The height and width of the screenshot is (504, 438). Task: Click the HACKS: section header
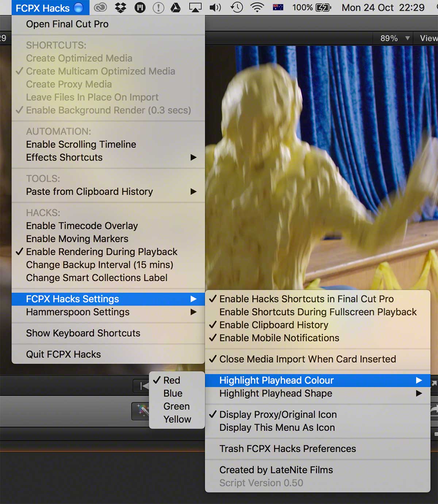43,213
